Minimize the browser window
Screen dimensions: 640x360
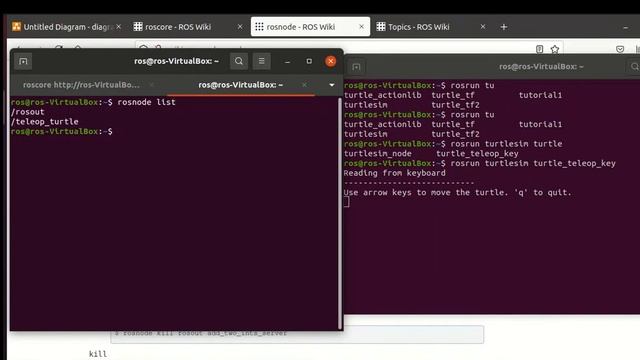pyautogui.click(x=626, y=27)
